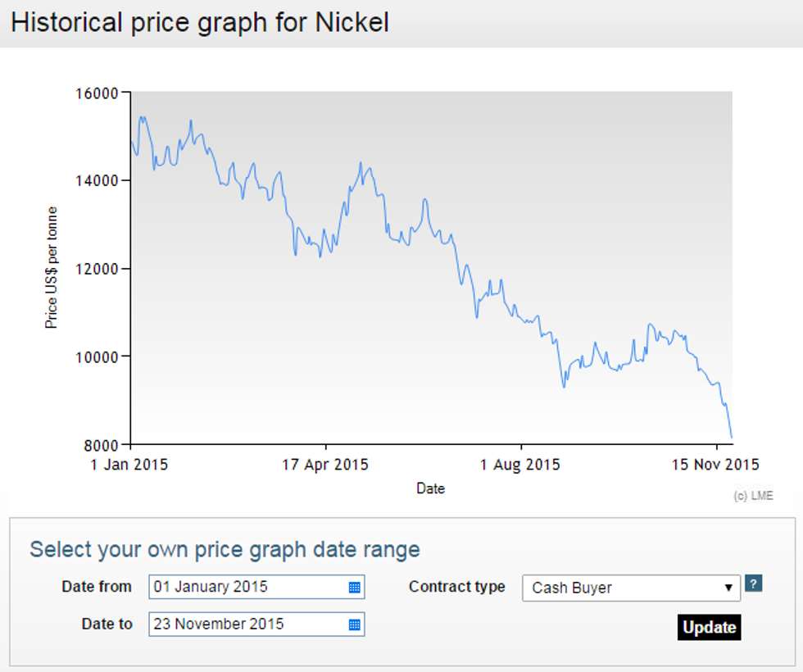Open the calendar picker for Date from

click(354, 587)
